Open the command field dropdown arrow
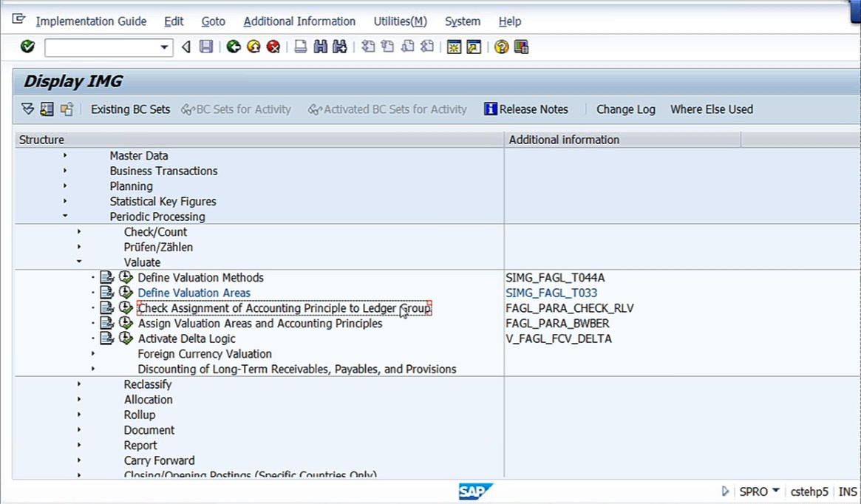861x504 pixels. tap(163, 47)
